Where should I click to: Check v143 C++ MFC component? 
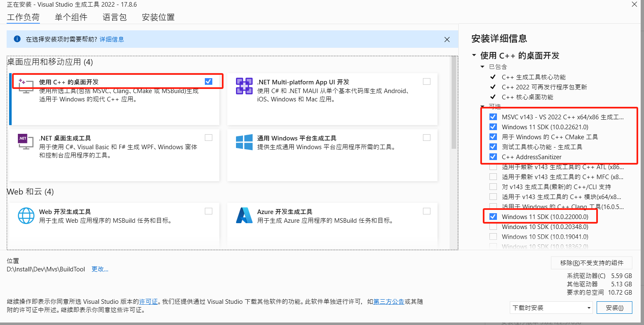tap(493, 177)
